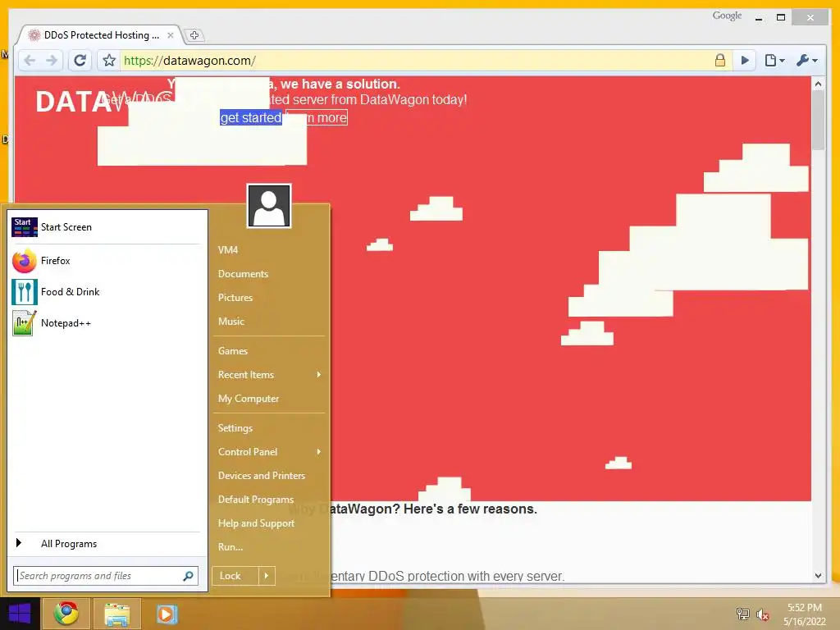Open the Food & Drink app

[107, 292]
